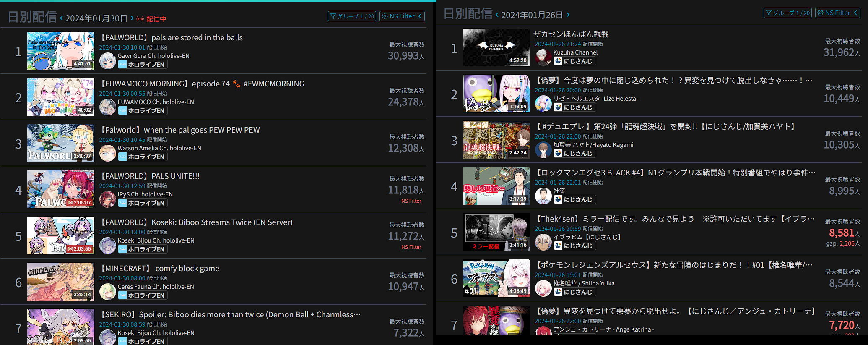868x345 pixels.
Task: Click ホロライブEN tag under Gawr Gura
Action: pyautogui.click(x=143, y=65)
